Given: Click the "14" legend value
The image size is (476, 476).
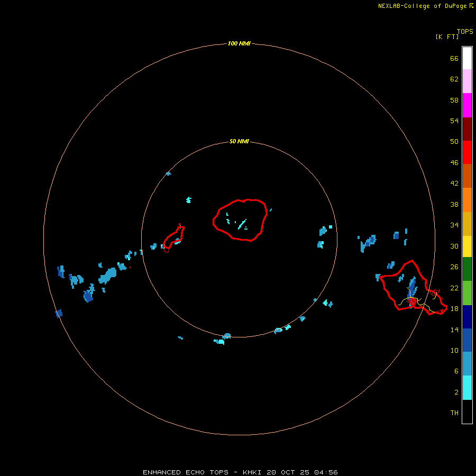Looking at the screenshot, I should coord(454,329).
